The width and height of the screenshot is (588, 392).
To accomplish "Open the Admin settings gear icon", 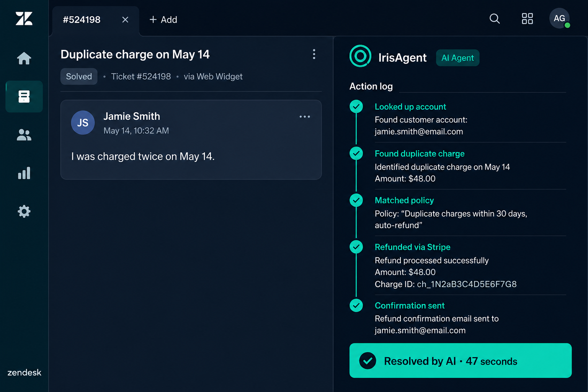I will (24, 211).
